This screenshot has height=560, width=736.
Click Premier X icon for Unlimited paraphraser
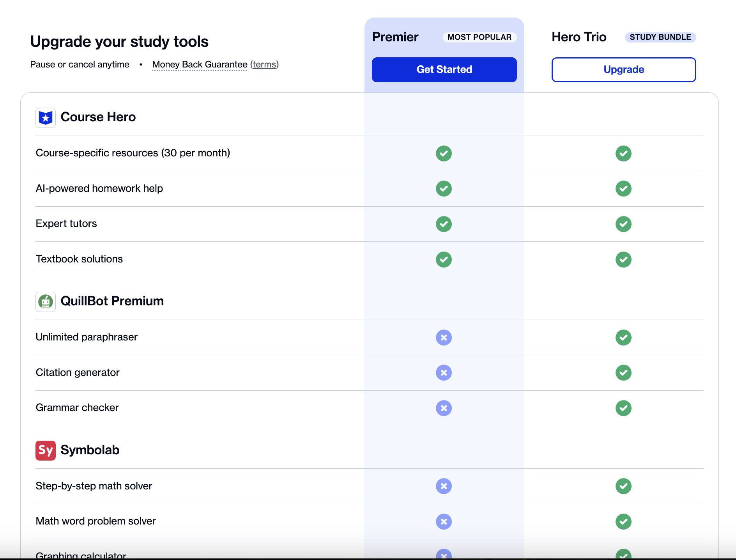[444, 337]
